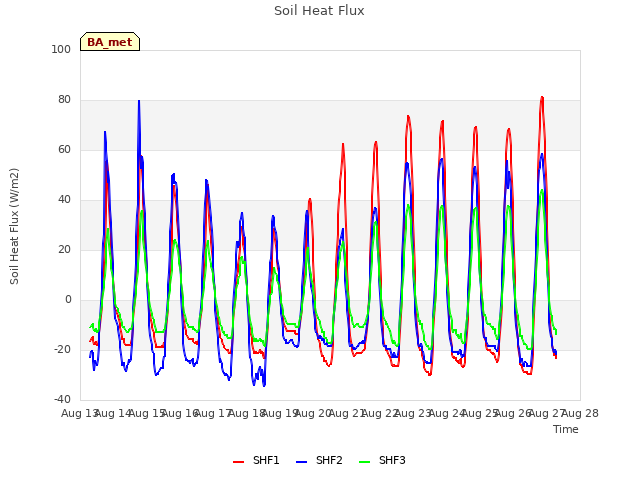Click the 0 y-axis tick label

point(68,300)
